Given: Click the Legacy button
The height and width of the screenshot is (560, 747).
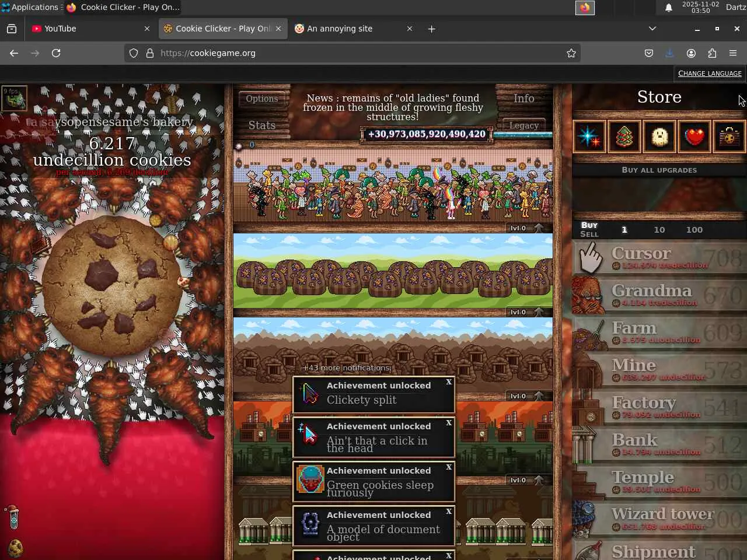Looking at the screenshot, I should coord(524,125).
